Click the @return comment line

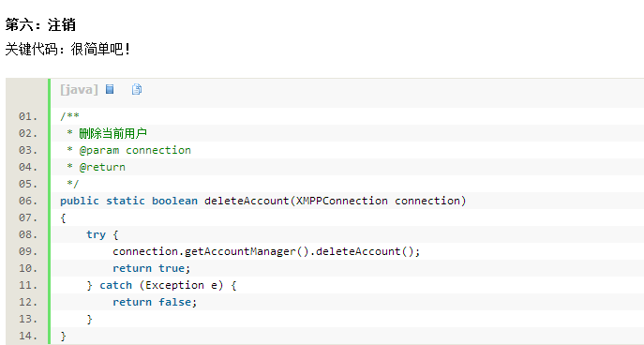click(x=97, y=167)
